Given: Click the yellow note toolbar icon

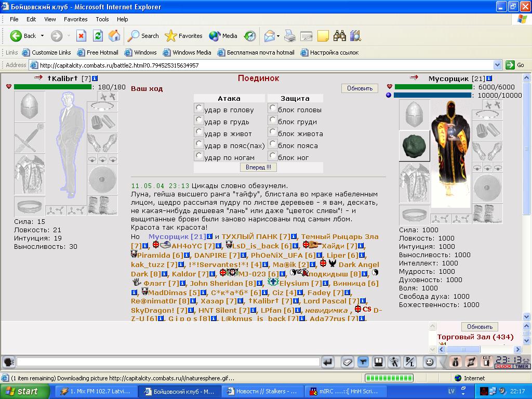Looking at the screenshot, I should pyautogui.click(x=323, y=36).
